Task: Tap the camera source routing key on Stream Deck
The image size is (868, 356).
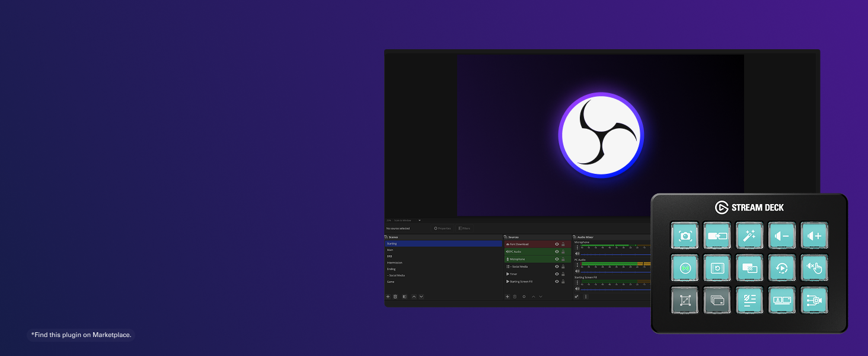Action: pyautogui.click(x=815, y=300)
